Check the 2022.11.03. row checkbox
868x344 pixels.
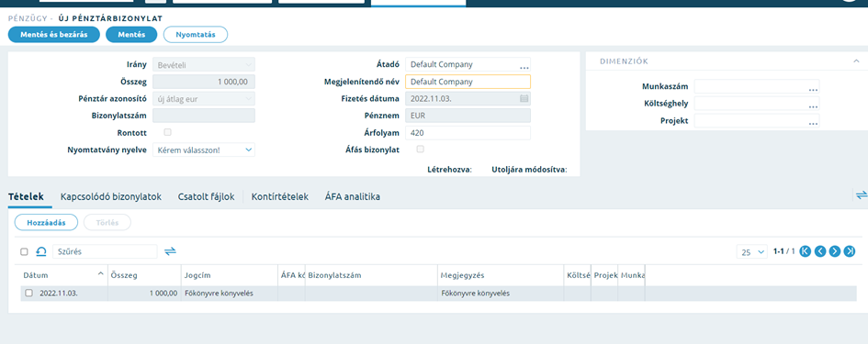[x=29, y=294]
